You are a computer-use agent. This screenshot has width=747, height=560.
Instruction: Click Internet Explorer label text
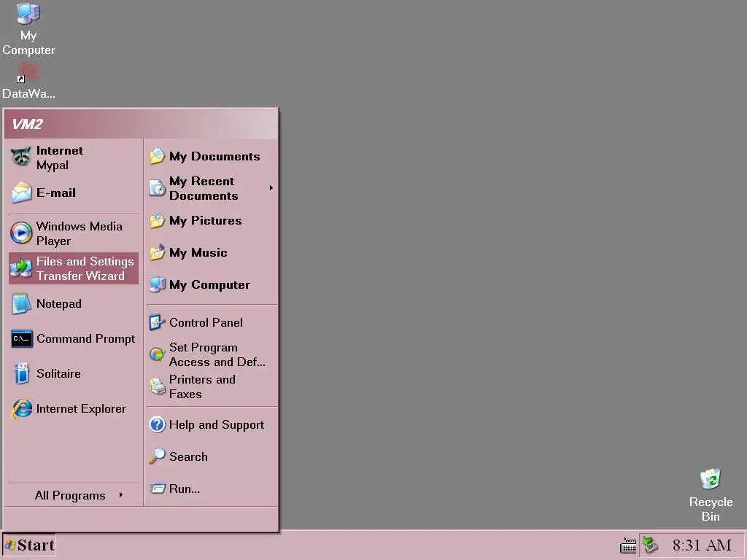[81, 408]
